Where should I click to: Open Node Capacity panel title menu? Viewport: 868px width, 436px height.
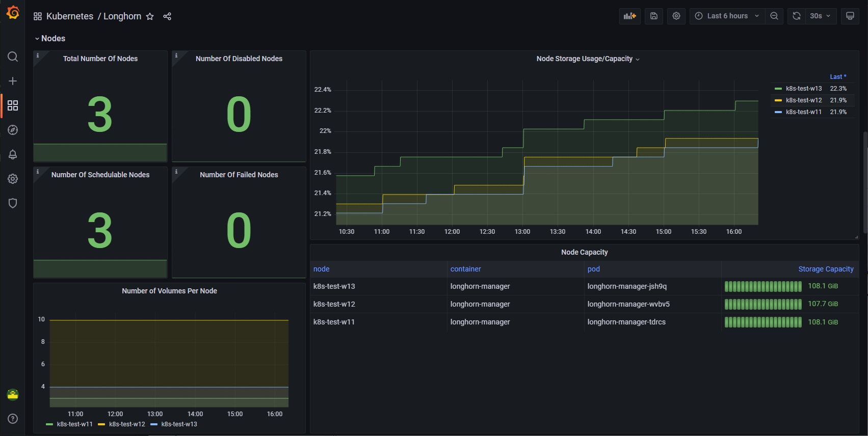(584, 252)
